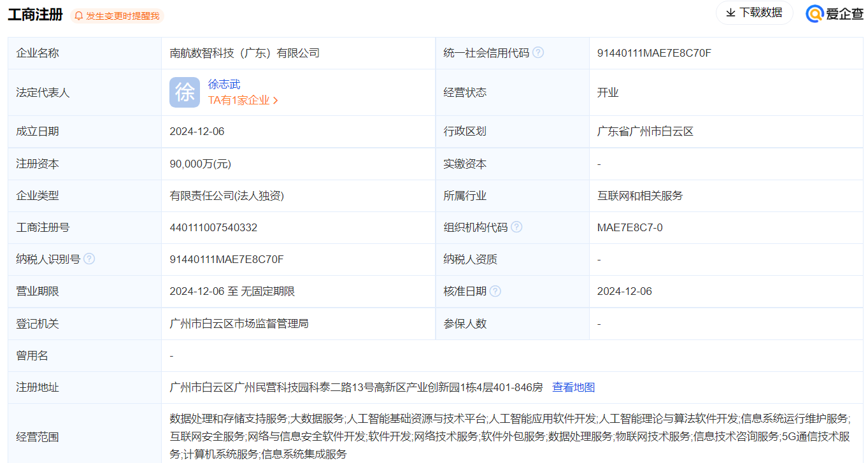Click the 发生变更时提醒我 reminder link
868x463 pixels.
click(122, 16)
